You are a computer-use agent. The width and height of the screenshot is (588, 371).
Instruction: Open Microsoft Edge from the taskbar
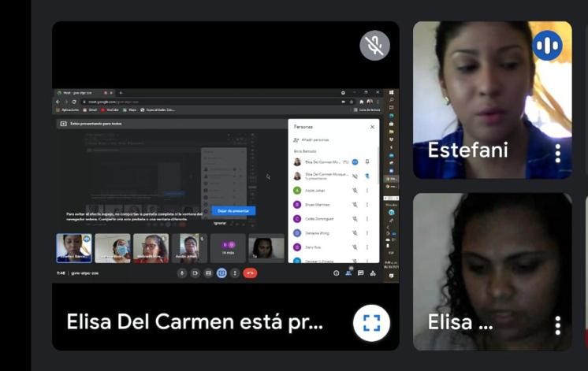click(392, 116)
